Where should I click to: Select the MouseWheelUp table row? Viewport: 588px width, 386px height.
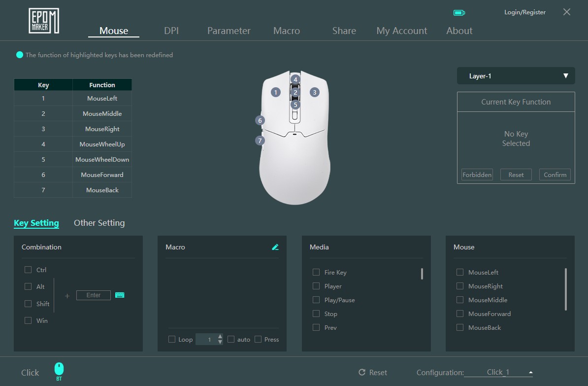pyautogui.click(x=73, y=144)
